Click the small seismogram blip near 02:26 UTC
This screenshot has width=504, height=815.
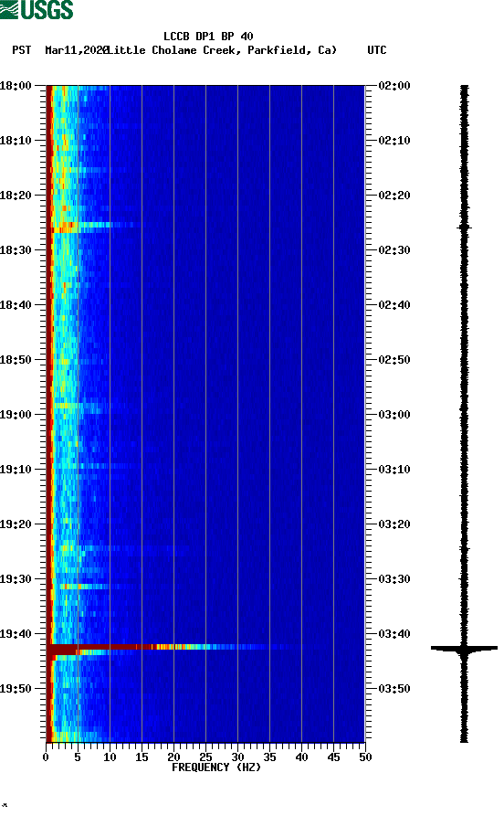464,228
